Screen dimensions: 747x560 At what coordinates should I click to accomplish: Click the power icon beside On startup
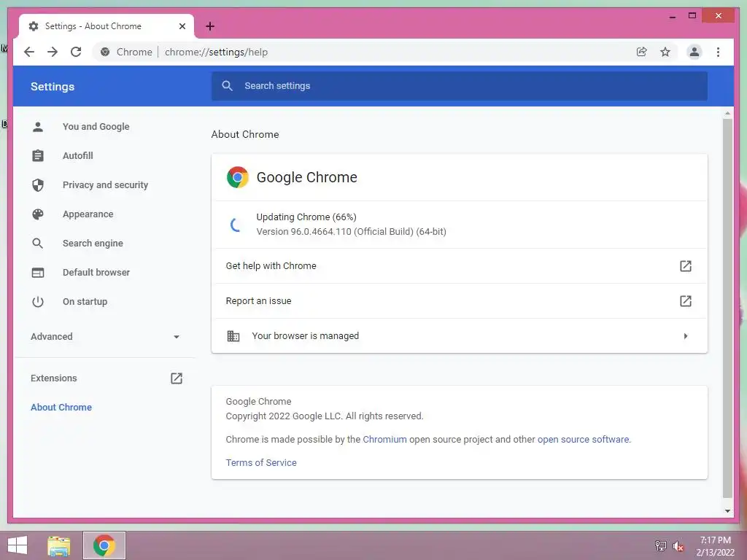[x=38, y=302]
